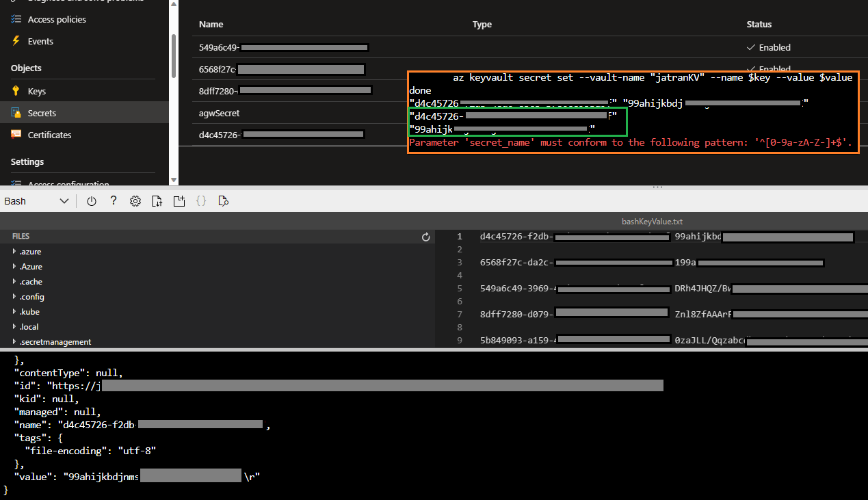The height and width of the screenshot is (500, 868).
Task: Click the Certificates icon in sidebar
Action: tap(16, 135)
